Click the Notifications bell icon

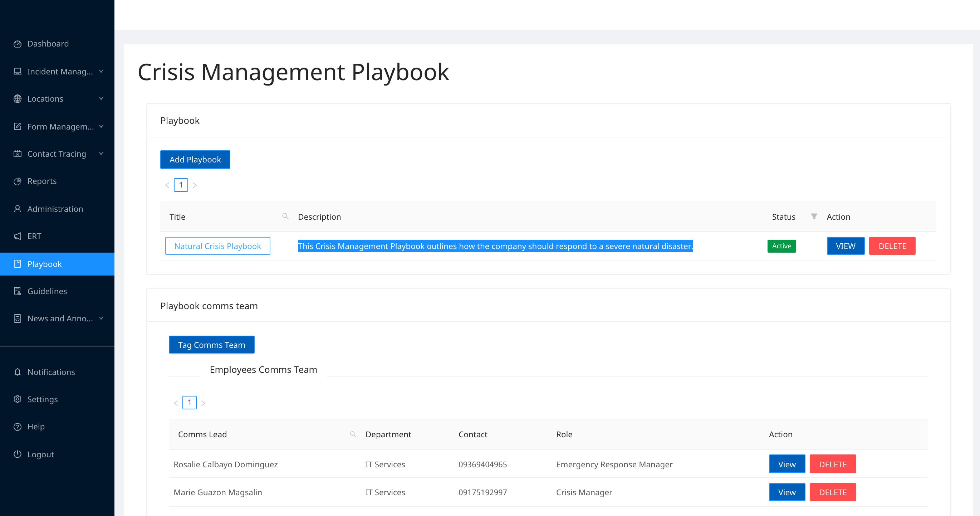[x=18, y=372]
